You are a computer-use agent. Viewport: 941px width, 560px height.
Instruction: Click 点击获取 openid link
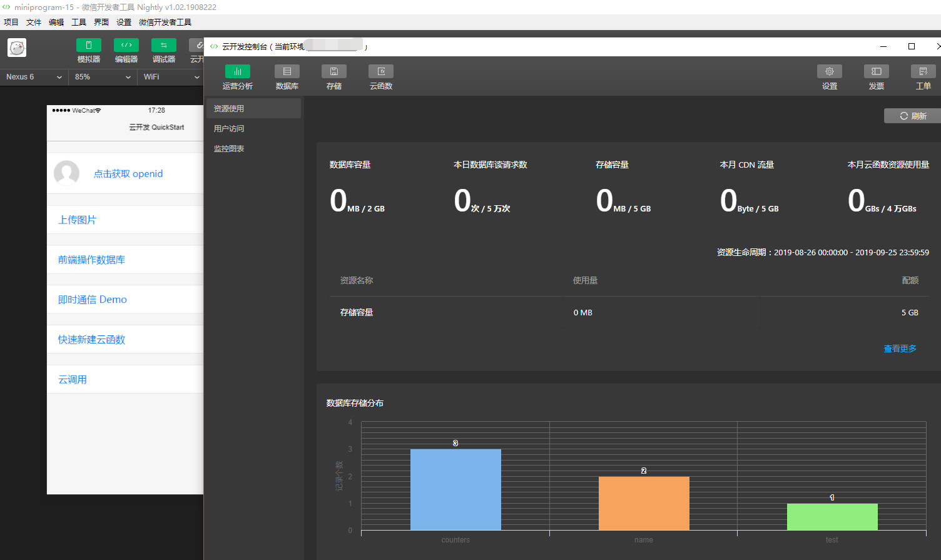pos(128,174)
